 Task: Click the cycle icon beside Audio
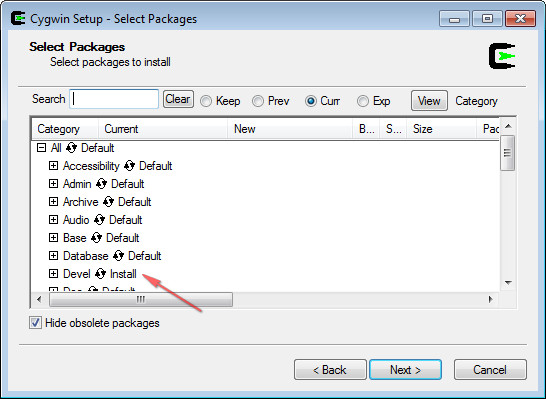(99, 220)
